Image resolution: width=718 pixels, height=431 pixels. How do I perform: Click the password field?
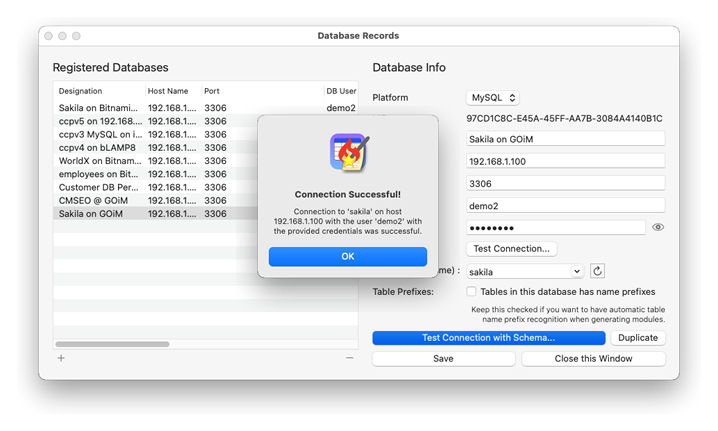tap(556, 228)
